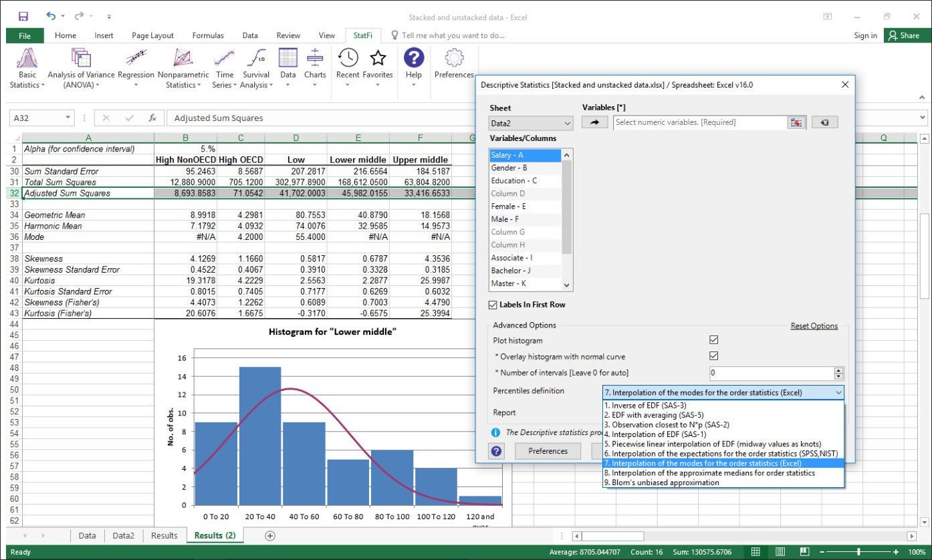The image size is (932, 560).
Task: Click the zoom in plus button
Action: point(897,552)
